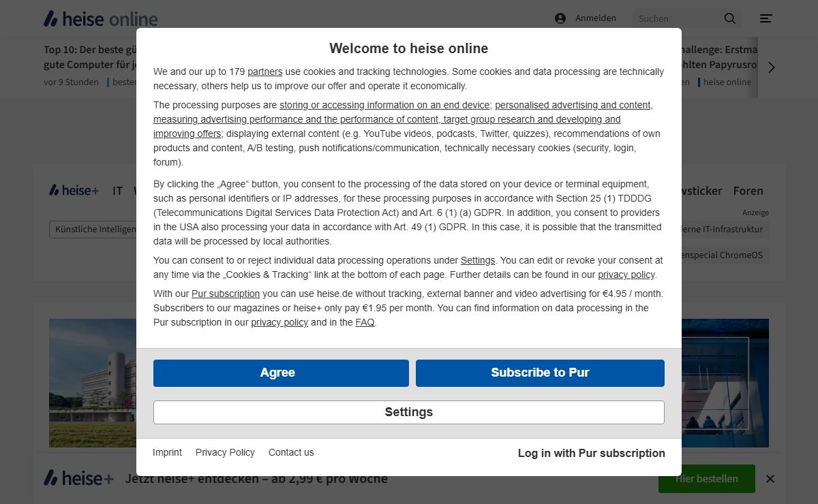Viewport: 818px width, 504px height.
Task: Click Anmelden login text
Action: [x=596, y=18]
